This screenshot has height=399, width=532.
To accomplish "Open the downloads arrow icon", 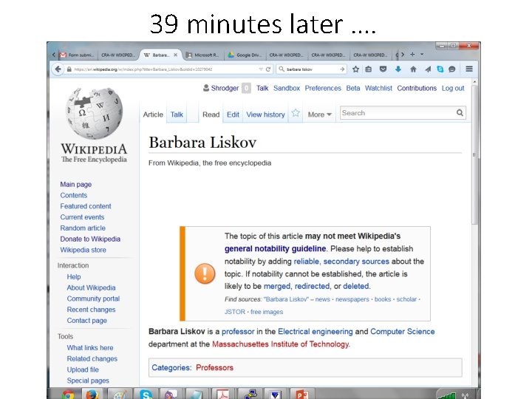I will tap(398, 69).
